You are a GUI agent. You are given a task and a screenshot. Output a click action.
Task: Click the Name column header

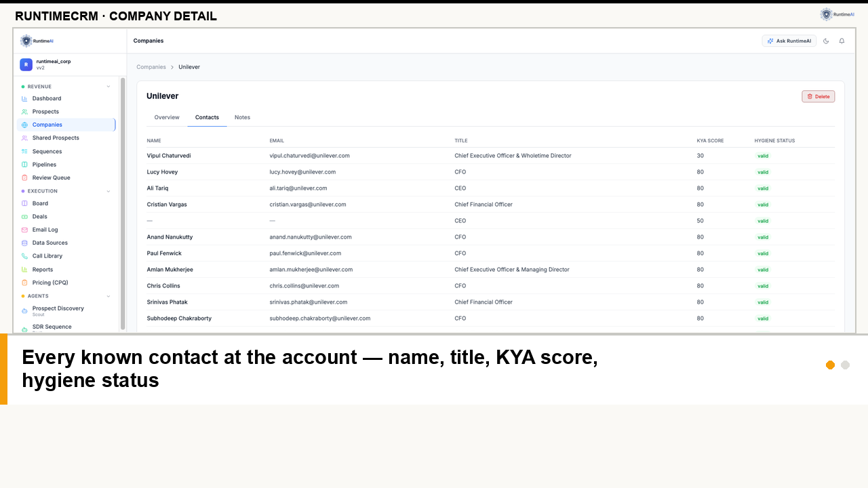pos(154,141)
